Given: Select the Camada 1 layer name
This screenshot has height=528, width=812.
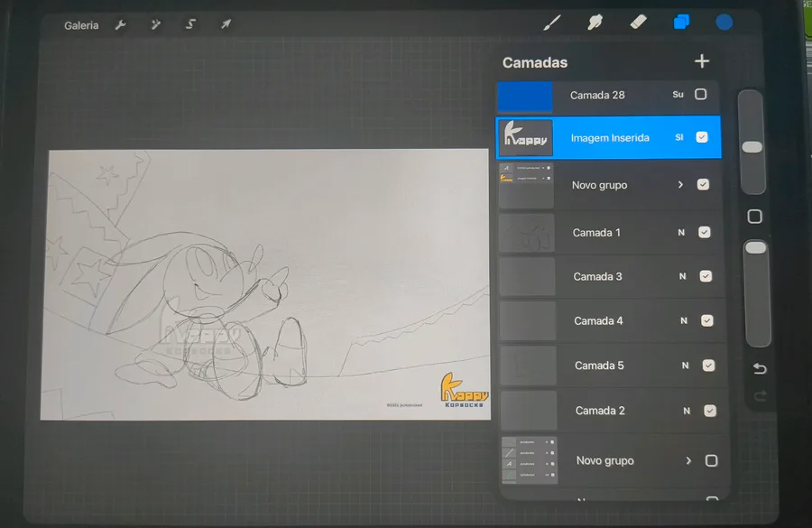Looking at the screenshot, I should point(596,233).
